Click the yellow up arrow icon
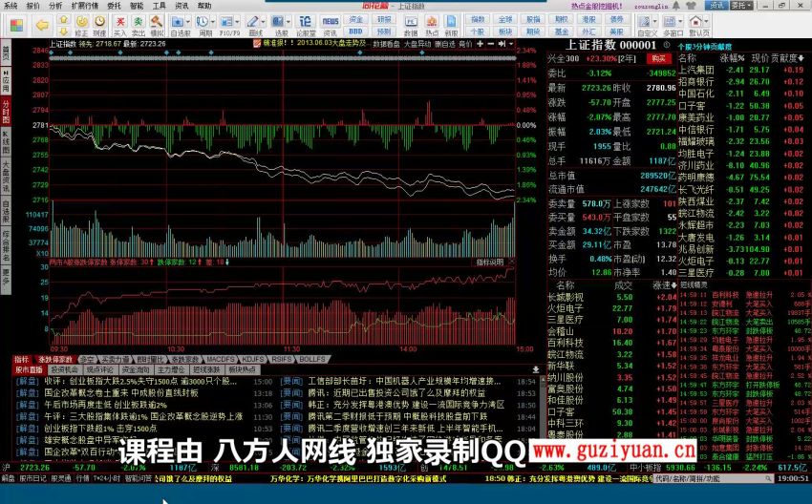The image size is (812, 504). (x=64, y=20)
